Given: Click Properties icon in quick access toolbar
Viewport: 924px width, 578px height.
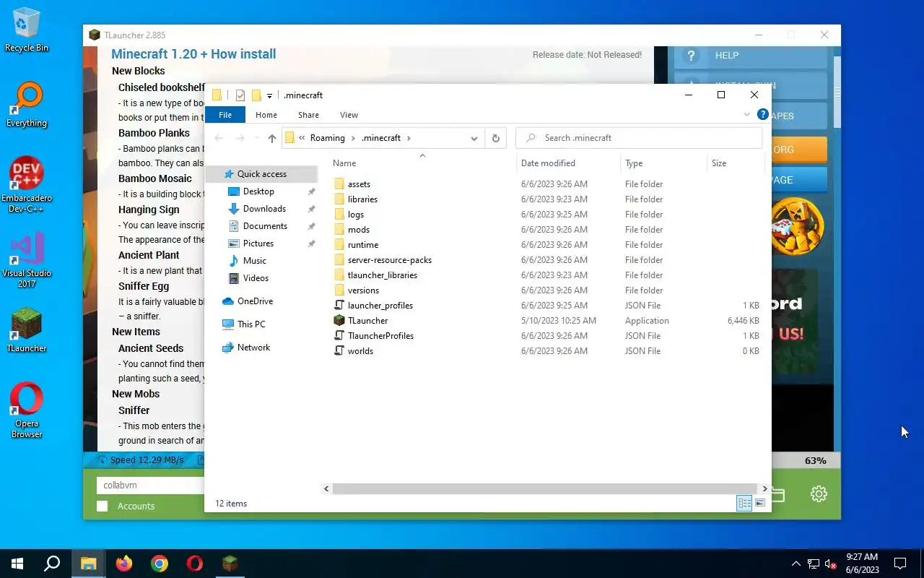Looking at the screenshot, I should 240,95.
